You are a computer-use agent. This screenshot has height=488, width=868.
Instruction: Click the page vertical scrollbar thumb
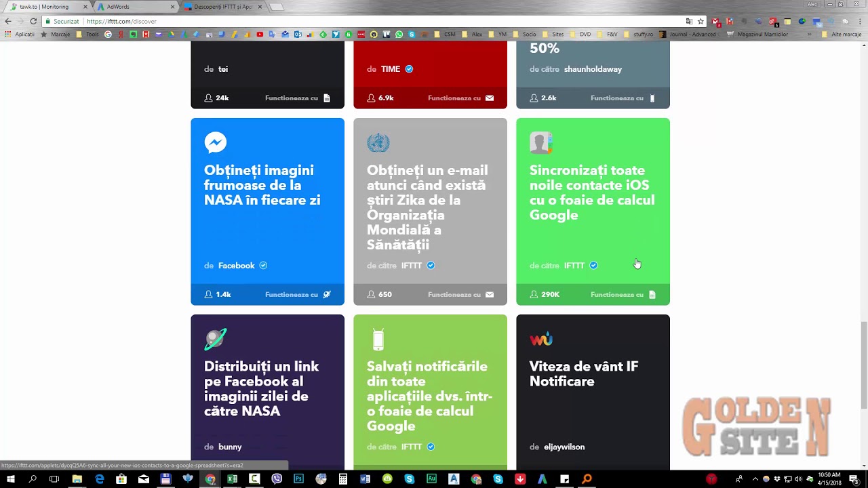pos(863,366)
